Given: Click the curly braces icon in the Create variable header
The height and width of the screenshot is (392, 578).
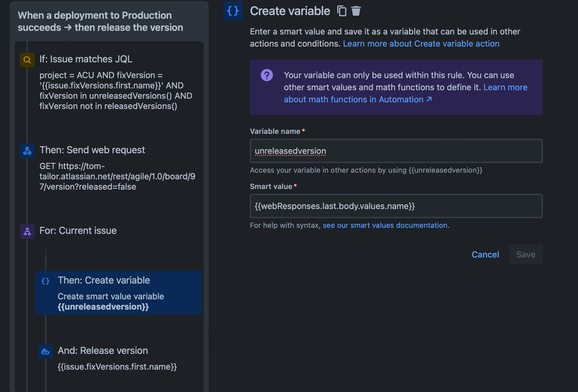Looking at the screenshot, I should [233, 11].
